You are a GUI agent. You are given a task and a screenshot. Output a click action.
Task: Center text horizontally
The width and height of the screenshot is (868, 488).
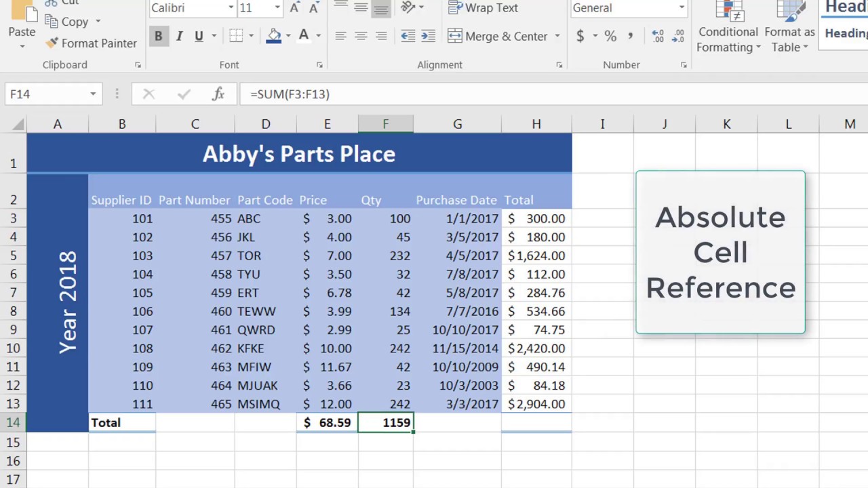361,36
